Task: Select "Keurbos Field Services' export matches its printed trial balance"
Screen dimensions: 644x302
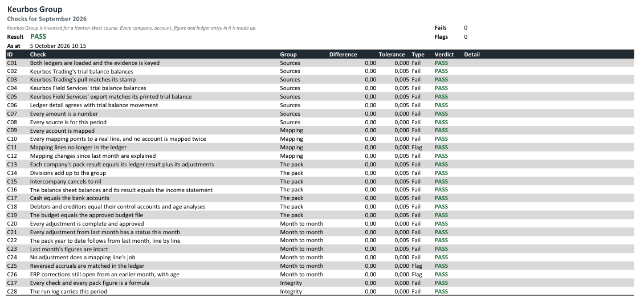Action: click(111, 96)
